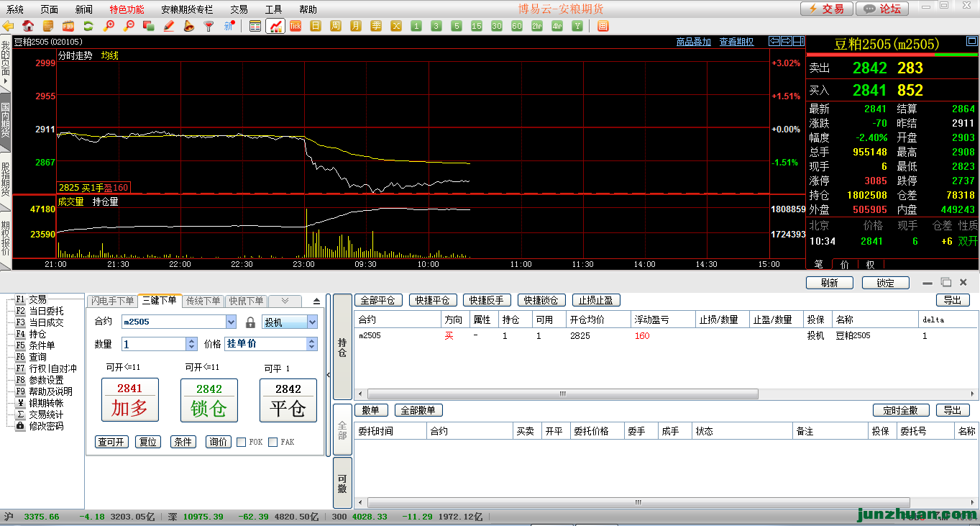This screenshot has width=980, height=526.
Task: Switch to 传统下单 tab
Action: click(203, 301)
